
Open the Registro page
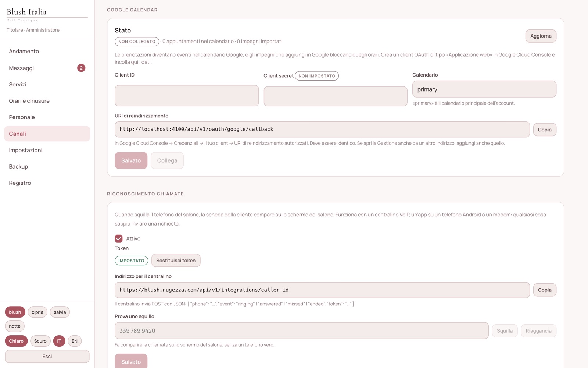tap(47, 183)
